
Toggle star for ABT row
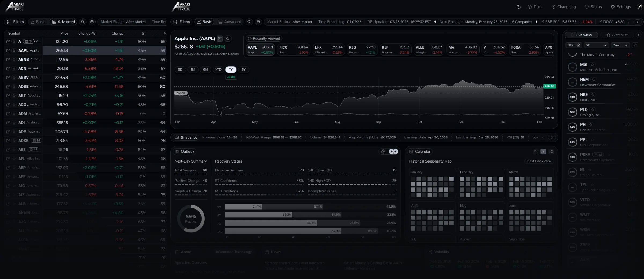coord(14,96)
